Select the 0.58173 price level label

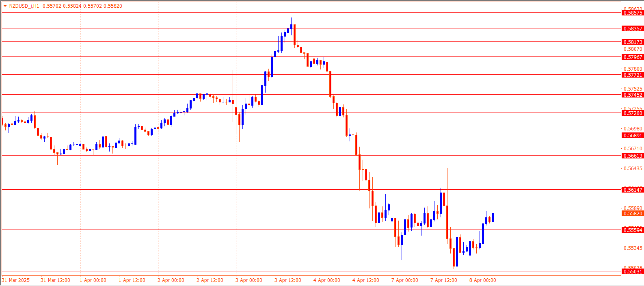click(633, 42)
